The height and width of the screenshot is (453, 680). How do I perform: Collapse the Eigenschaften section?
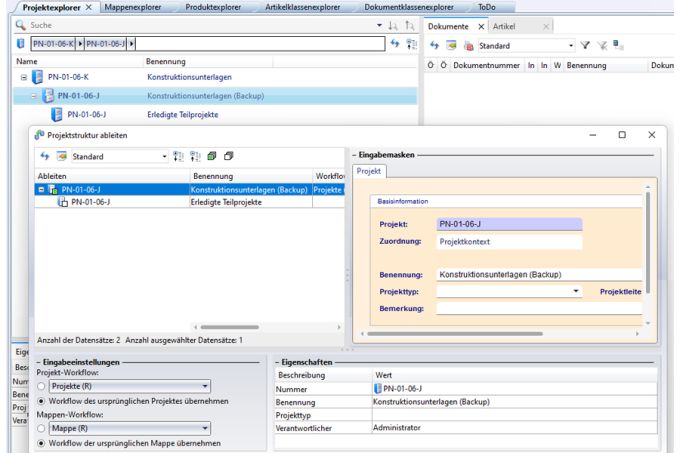[x=278, y=362]
